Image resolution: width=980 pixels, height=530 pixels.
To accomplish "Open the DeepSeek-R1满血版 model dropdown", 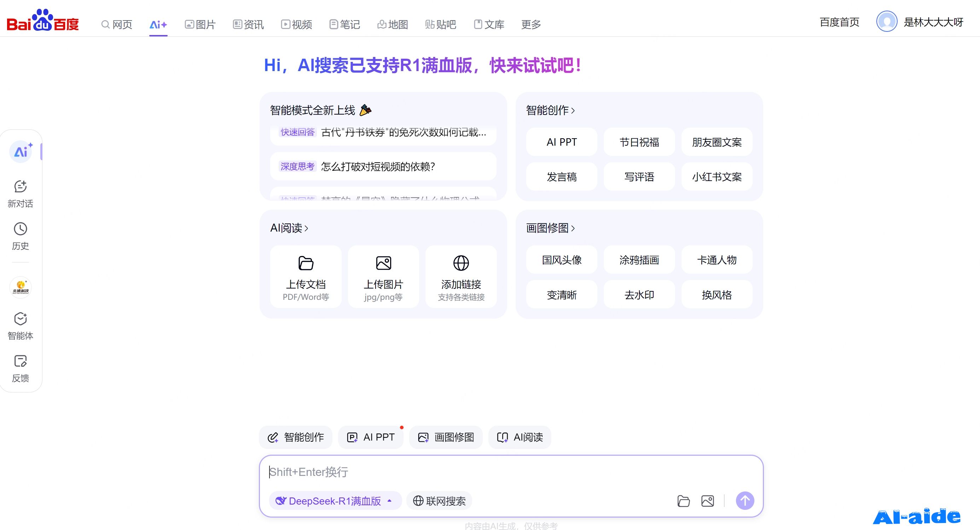I will 335,501.
